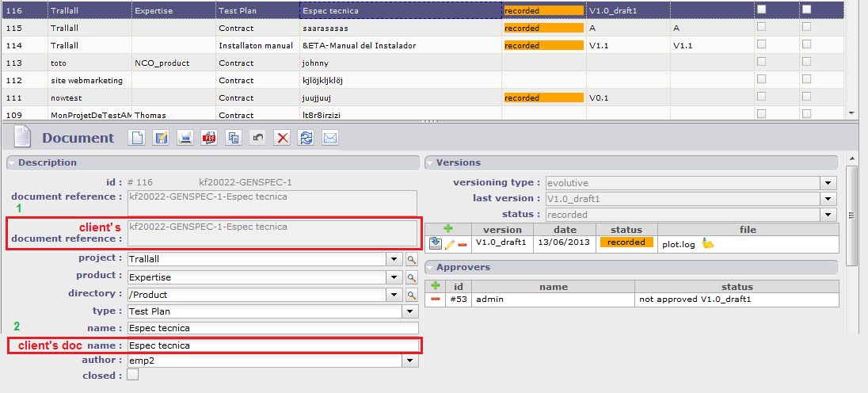Toggle the closed checkbox
The image size is (868, 393).
[133, 375]
